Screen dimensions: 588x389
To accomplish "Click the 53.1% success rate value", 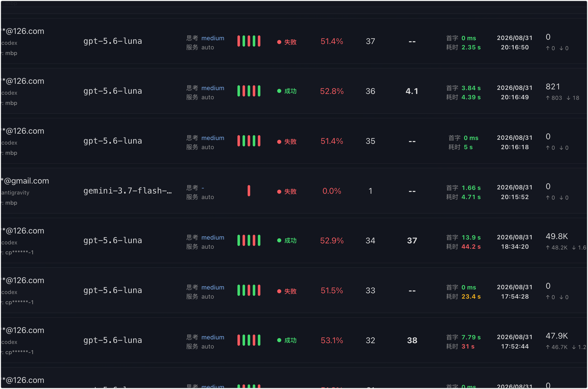I will point(332,340).
